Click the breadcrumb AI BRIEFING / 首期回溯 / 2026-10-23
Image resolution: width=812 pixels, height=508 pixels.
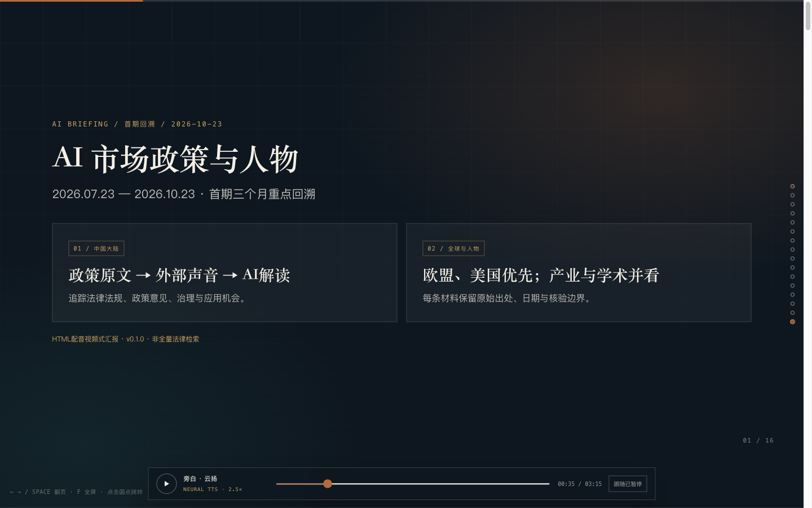[137, 124]
